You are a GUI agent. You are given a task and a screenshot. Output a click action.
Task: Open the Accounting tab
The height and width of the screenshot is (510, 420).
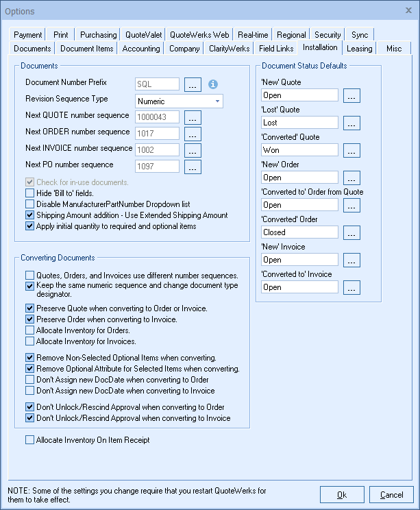(x=141, y=49)
